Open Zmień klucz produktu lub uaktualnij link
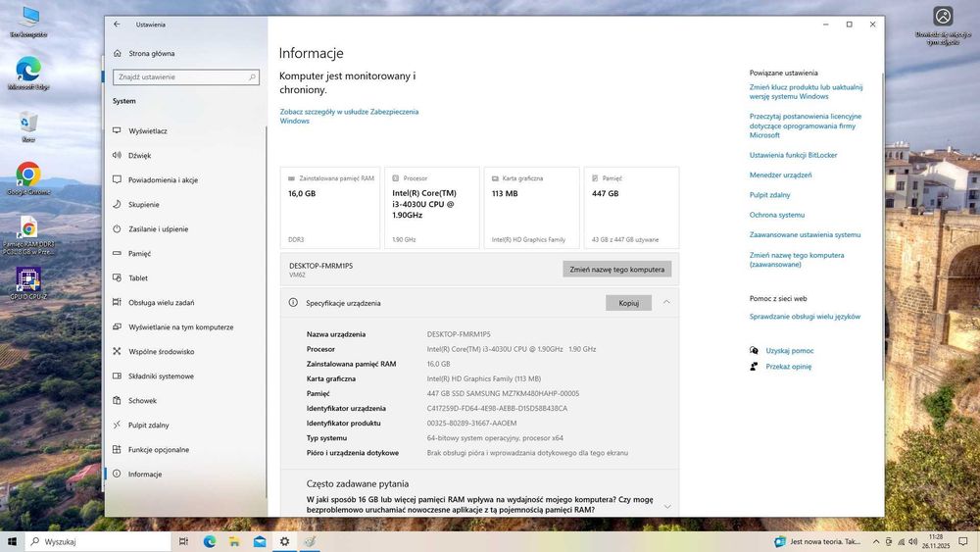The height and width of the screenshot is (552, 980). [806, 92]
